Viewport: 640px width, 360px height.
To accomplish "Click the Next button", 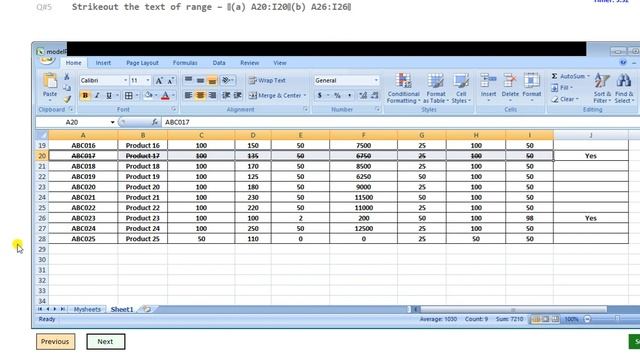I will [105, 342].
